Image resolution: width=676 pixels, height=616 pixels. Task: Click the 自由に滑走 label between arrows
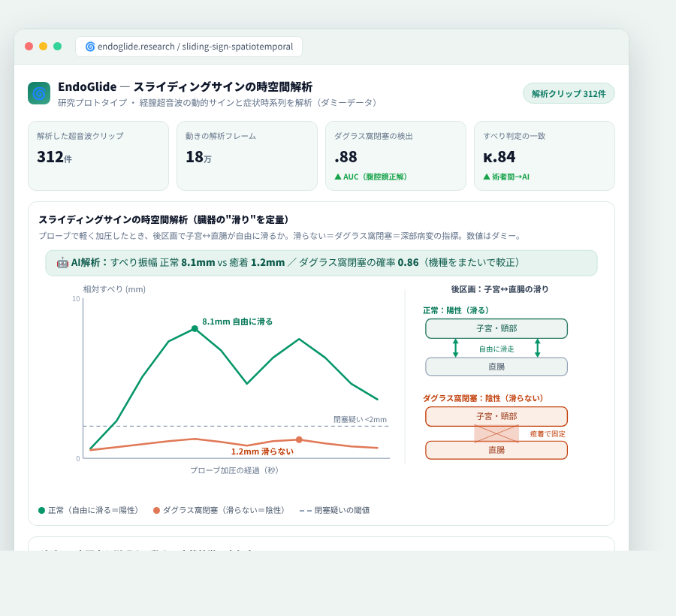click(496, 349)
